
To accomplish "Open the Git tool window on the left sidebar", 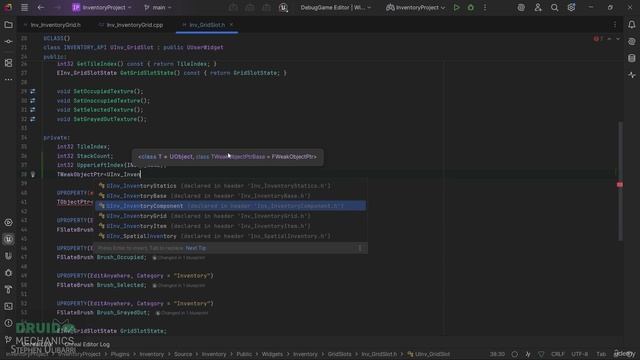I will pos(8,340).
